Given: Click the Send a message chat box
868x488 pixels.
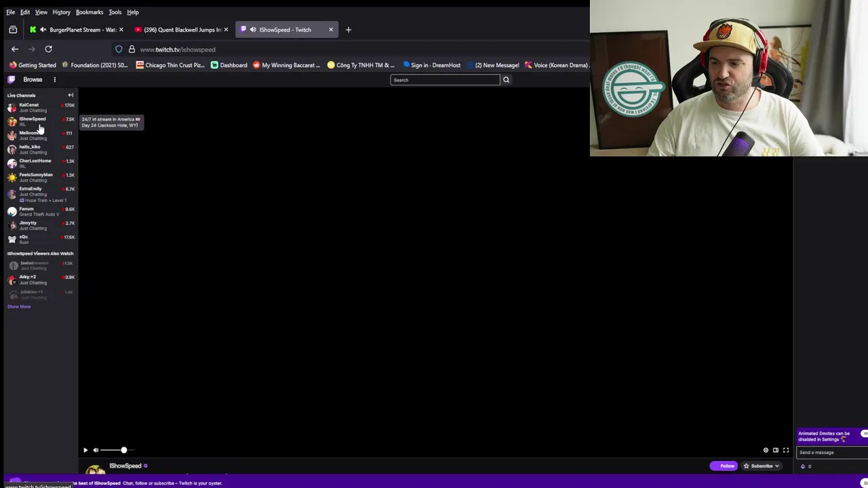Looking at the screenshot, I should pos(831,452).
